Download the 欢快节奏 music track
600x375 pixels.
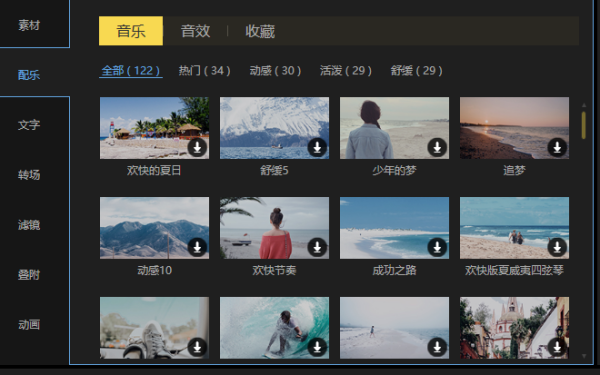pos(317,247)
